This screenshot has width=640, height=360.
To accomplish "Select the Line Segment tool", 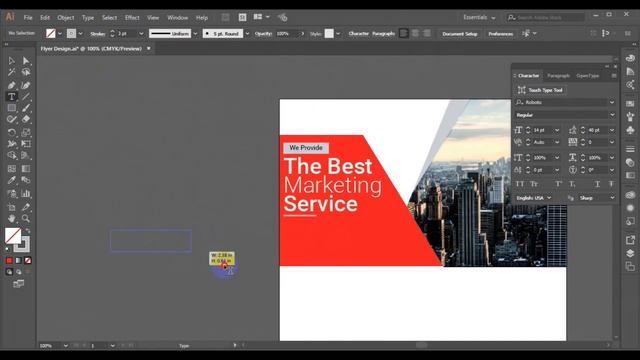I will [x=26, y=97].
